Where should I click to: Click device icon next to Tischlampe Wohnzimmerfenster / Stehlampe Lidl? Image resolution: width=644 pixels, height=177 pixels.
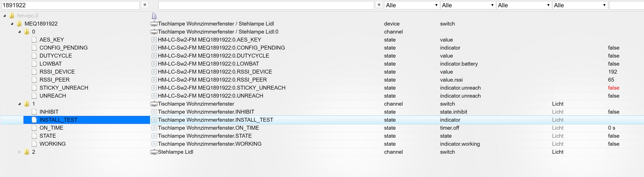pyautogui.click(x=154, y=24)
